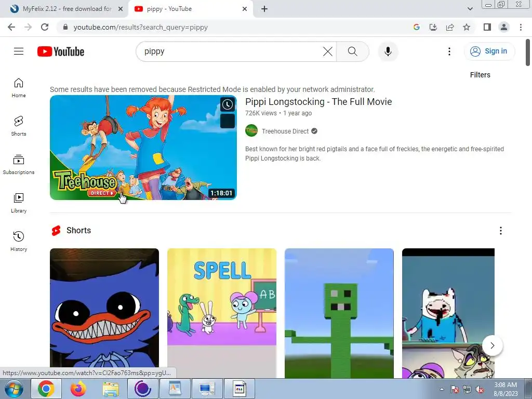Open the green Minecraft creeper Short
532x399 pixels.
coord(339,313)
